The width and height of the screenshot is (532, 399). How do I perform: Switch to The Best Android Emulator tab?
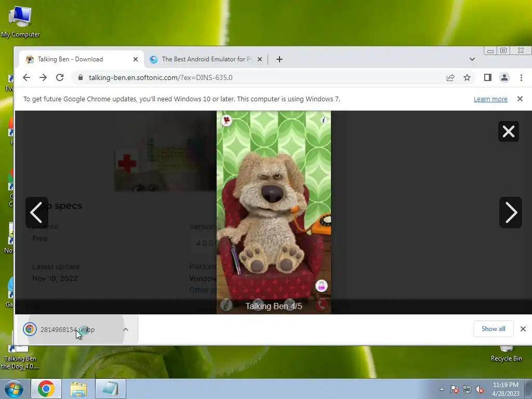206,59
